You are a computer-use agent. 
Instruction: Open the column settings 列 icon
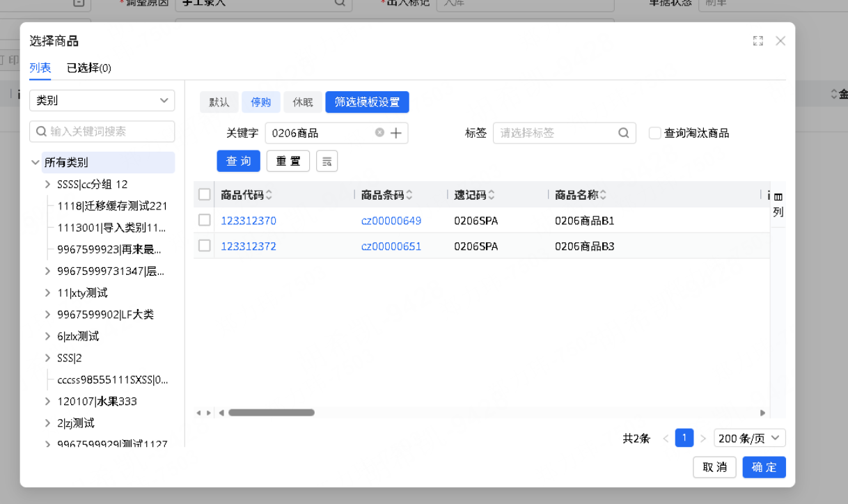(x=778, y=205)
